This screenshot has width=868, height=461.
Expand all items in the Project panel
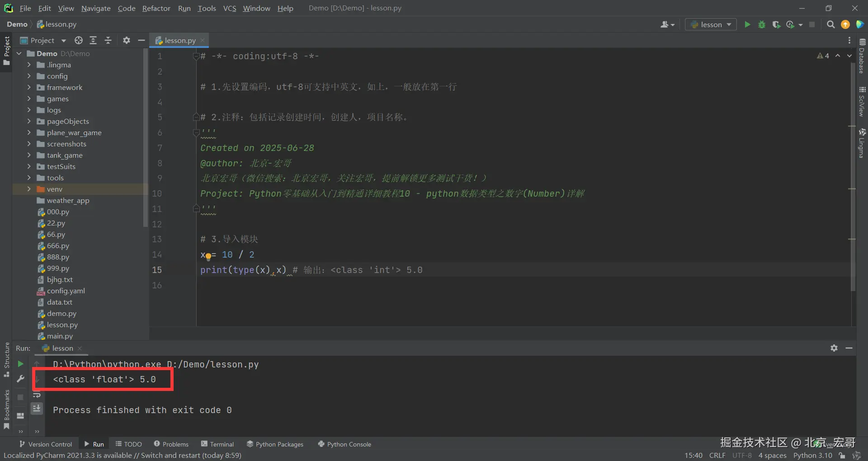click(93, 40)
